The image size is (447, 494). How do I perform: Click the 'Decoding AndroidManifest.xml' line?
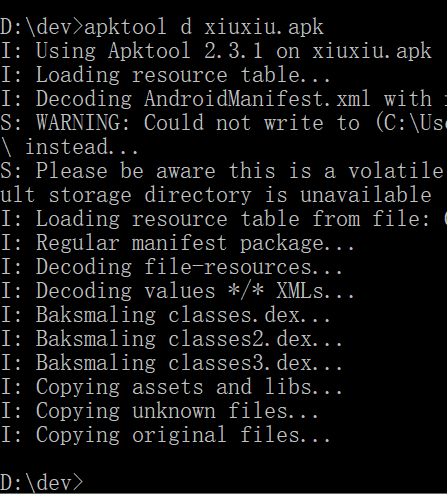(x=223, y=99)
